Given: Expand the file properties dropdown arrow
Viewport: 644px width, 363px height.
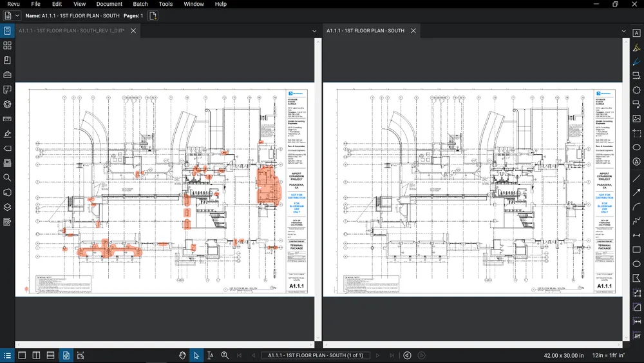Looking at the screenshot, I should coord(17,15).
